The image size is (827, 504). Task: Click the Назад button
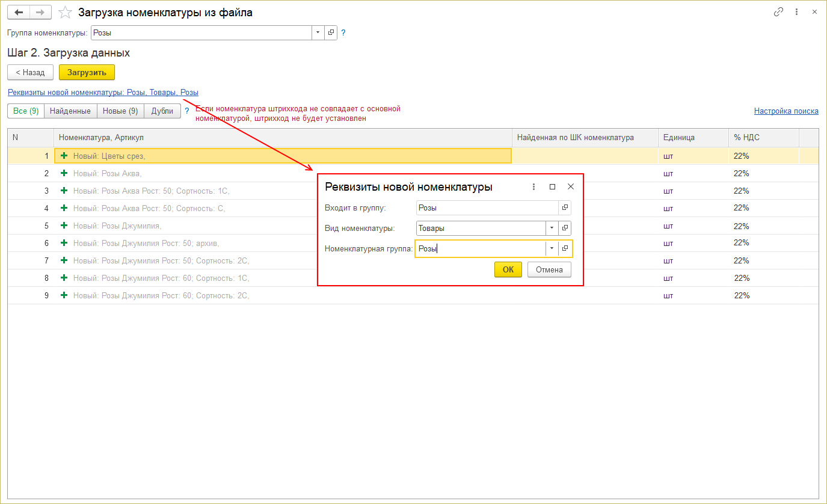pos(30,72)
